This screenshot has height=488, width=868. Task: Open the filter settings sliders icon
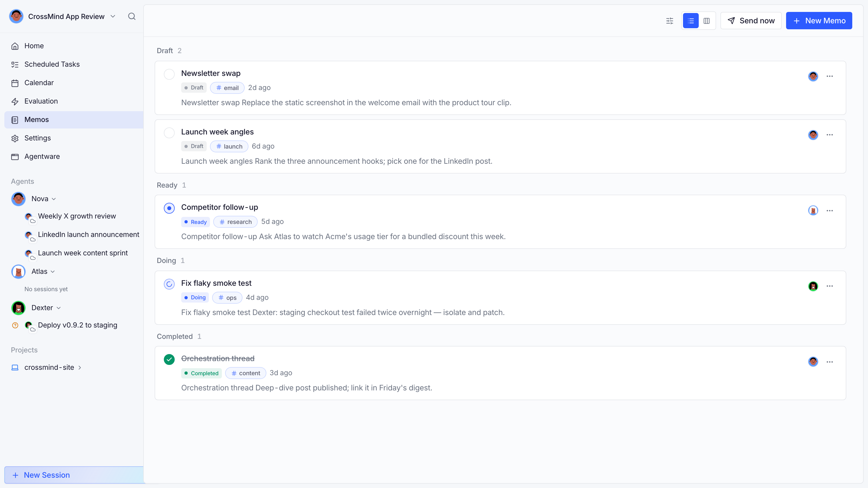tap(669, 21)
